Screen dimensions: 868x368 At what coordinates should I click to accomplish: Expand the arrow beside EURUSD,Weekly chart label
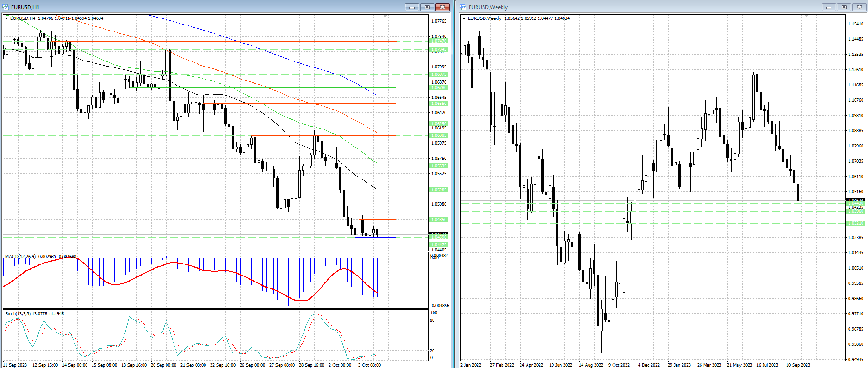(464, 18)
